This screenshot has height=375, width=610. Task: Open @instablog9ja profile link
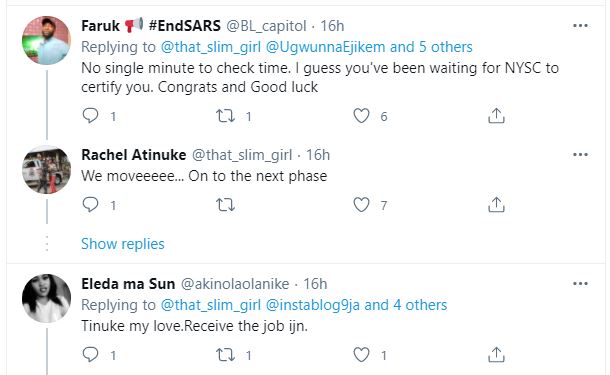click(312, 305)
